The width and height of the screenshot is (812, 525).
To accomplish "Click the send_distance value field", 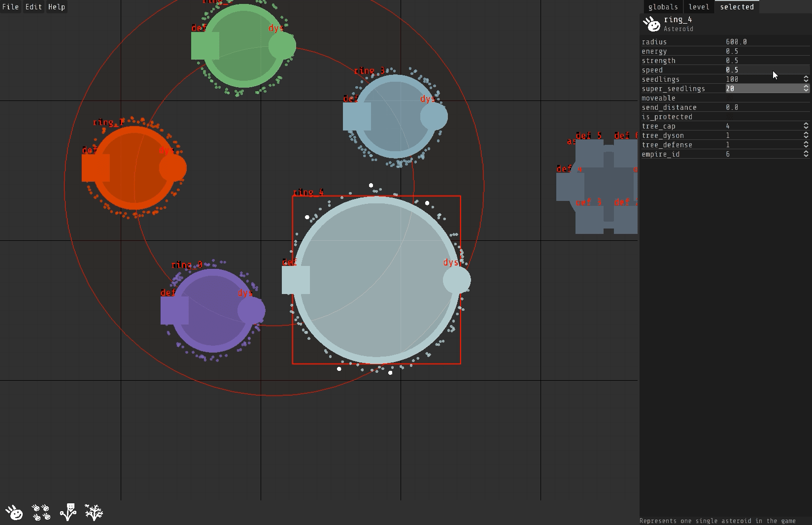I will pos(764,107).
